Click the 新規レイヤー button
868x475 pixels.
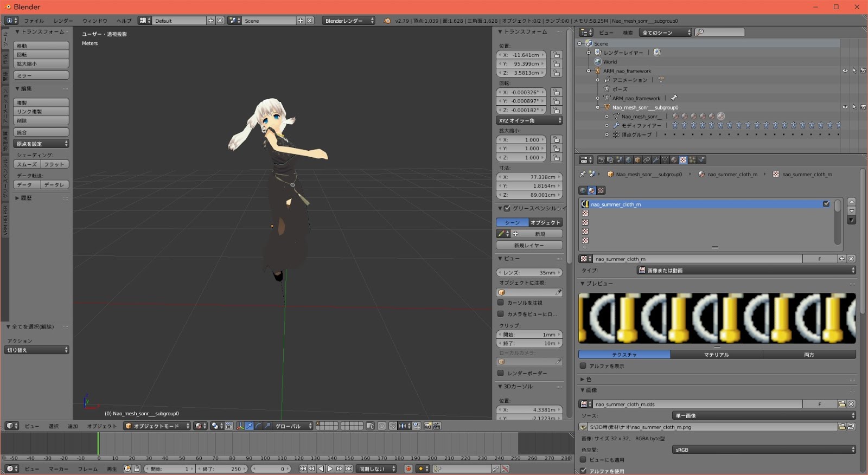click(529, 246)
